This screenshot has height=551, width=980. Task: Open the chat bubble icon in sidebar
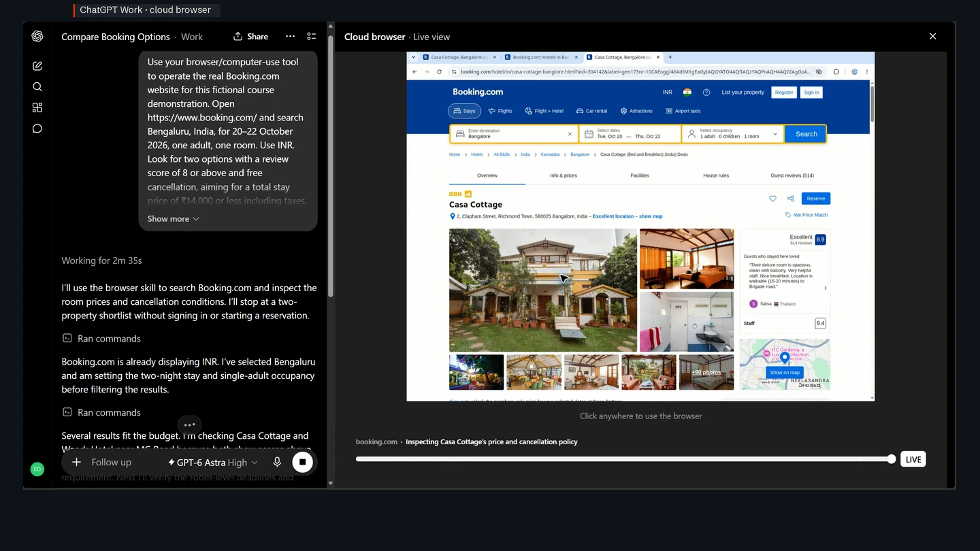tap(37, 129)
